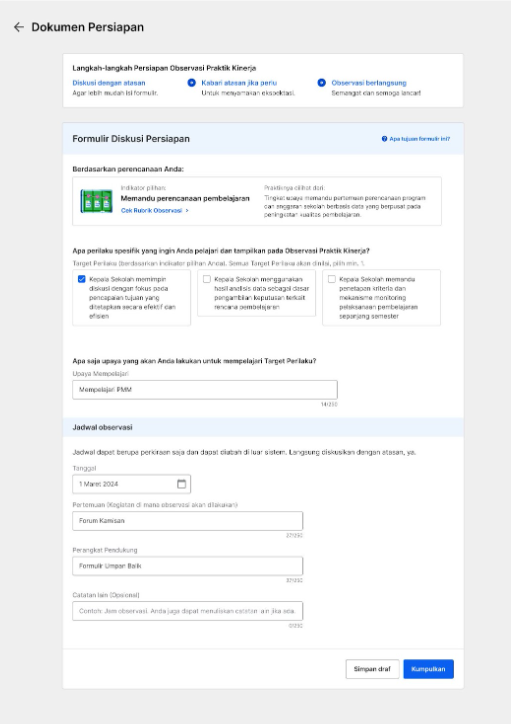Click the Upaya Mempelajari input field
This screenshot has height=724, width=511.
click(x=205, y=390)
